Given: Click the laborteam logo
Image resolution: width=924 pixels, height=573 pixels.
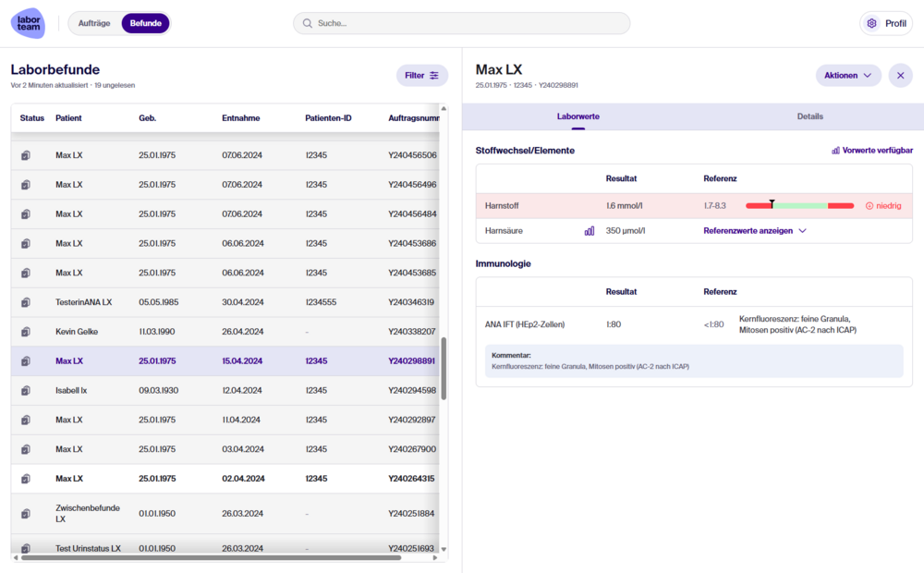Looking at the screenshot, I should pos(28,23).
